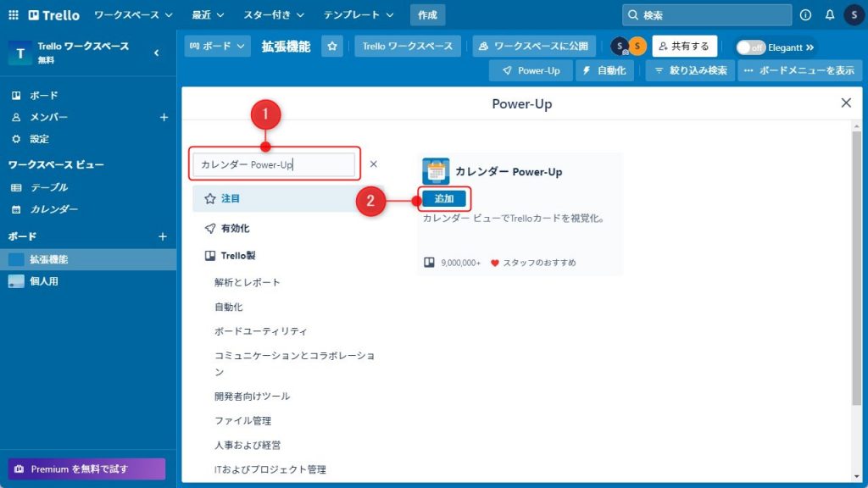Screen dimensions: 868x488
Task: Change ワークスペースに公開 visibility
Action: pos(534,47)
